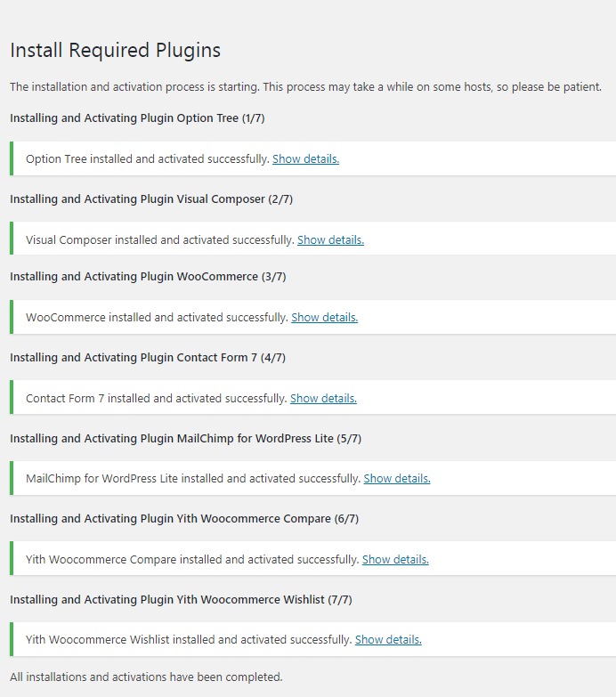
Task: Show details for Option Tree installation
Action: click(305, 159)
